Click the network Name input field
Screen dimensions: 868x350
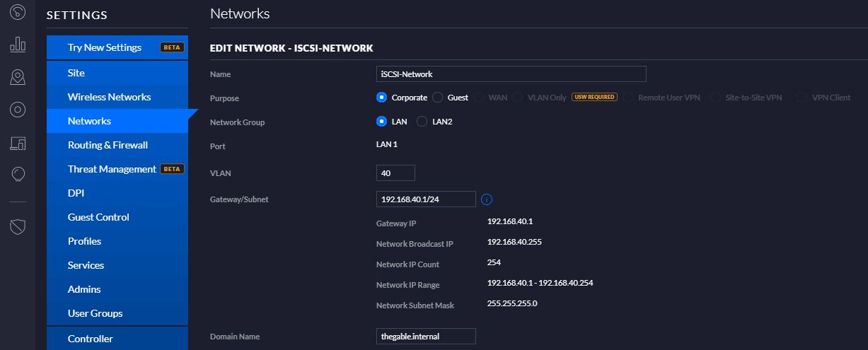511,74
